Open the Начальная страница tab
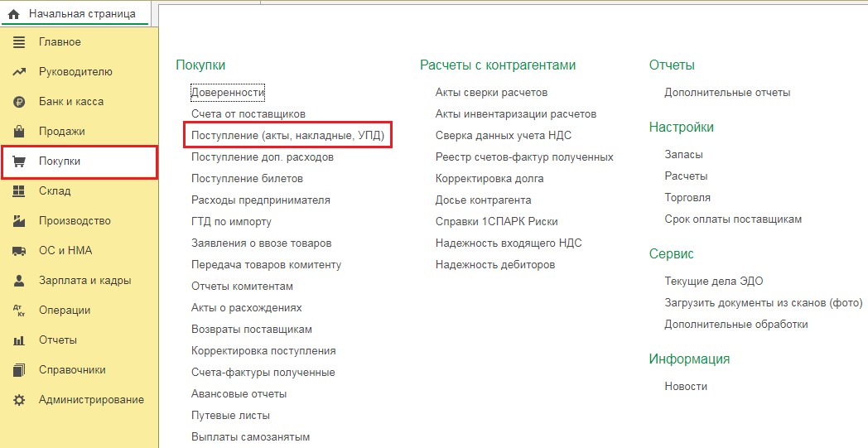The width and height of the screenshot is (868, 448). pyautogui.click(x=75, y=14)
